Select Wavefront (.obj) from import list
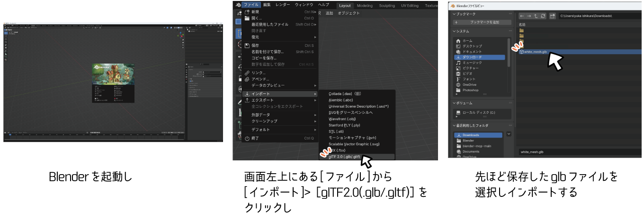This screenshot has width=644, height=214. (342, 119)
